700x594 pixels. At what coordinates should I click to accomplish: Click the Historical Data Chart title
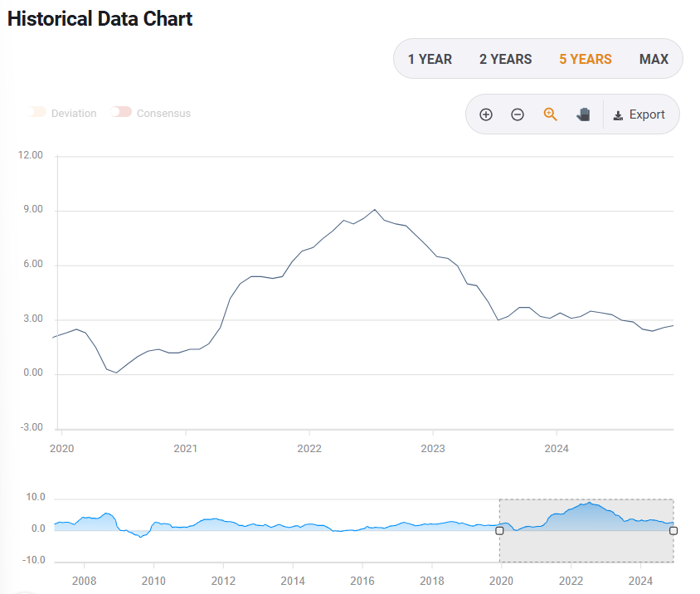(99, 18)
